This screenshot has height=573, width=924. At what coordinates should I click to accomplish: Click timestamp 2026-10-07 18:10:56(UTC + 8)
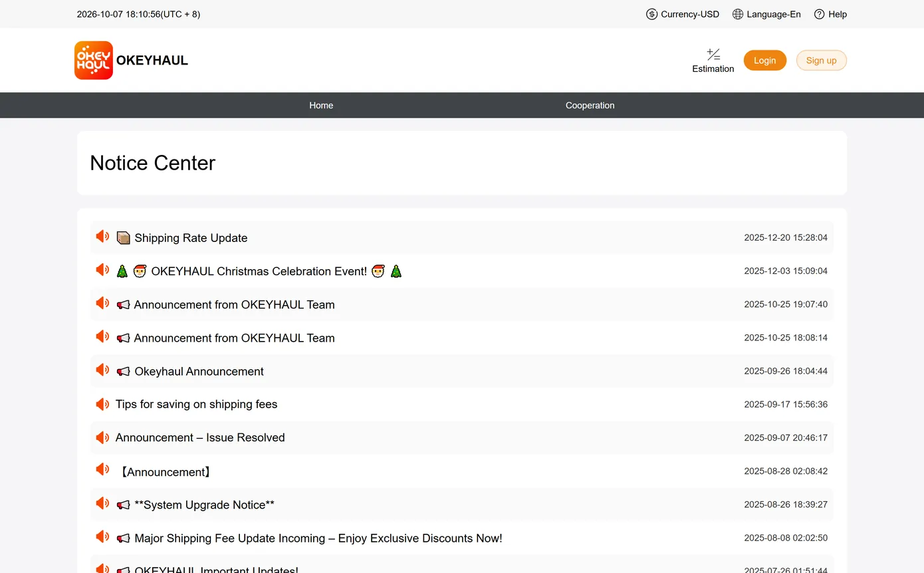[138, 14]
